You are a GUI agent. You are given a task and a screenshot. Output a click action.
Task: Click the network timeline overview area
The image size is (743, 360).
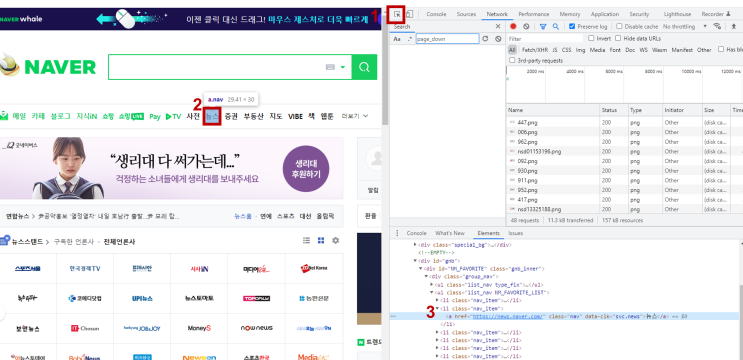624,85
